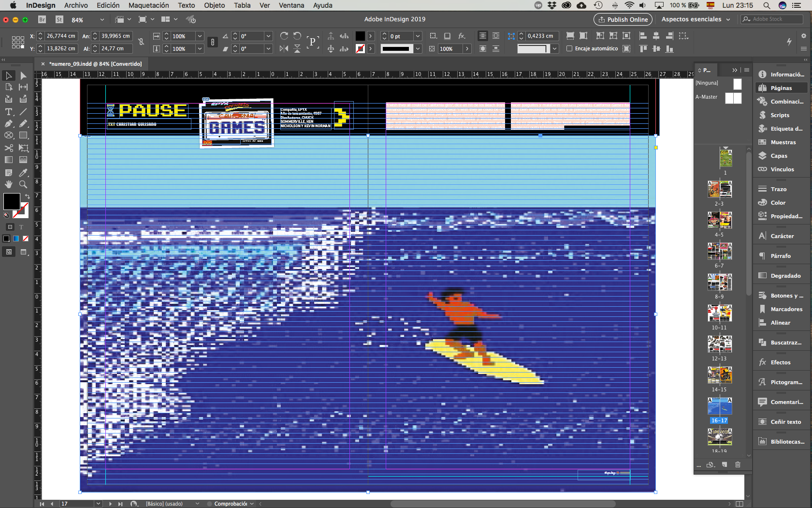Select the Scissors tool
The image size is (812, 508).
[8, 148]
